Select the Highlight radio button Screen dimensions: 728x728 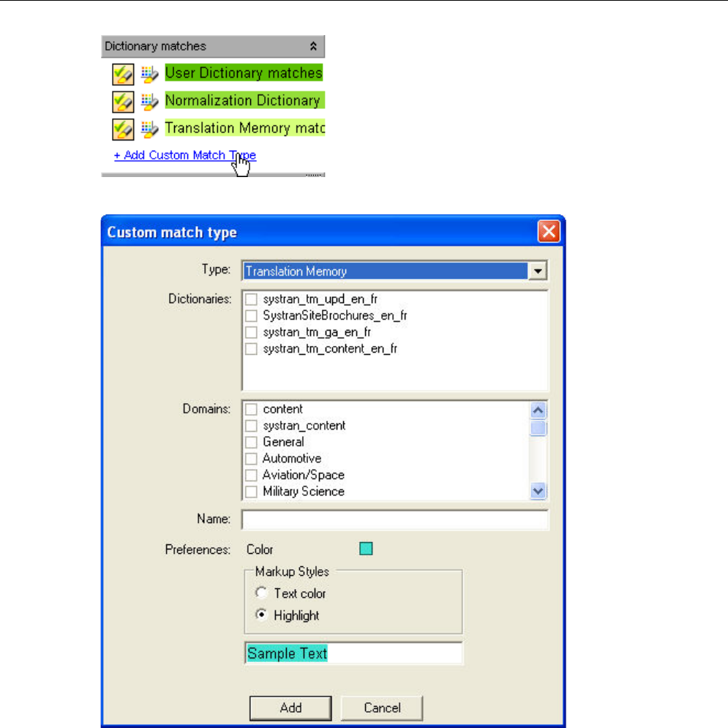point(261,615)
